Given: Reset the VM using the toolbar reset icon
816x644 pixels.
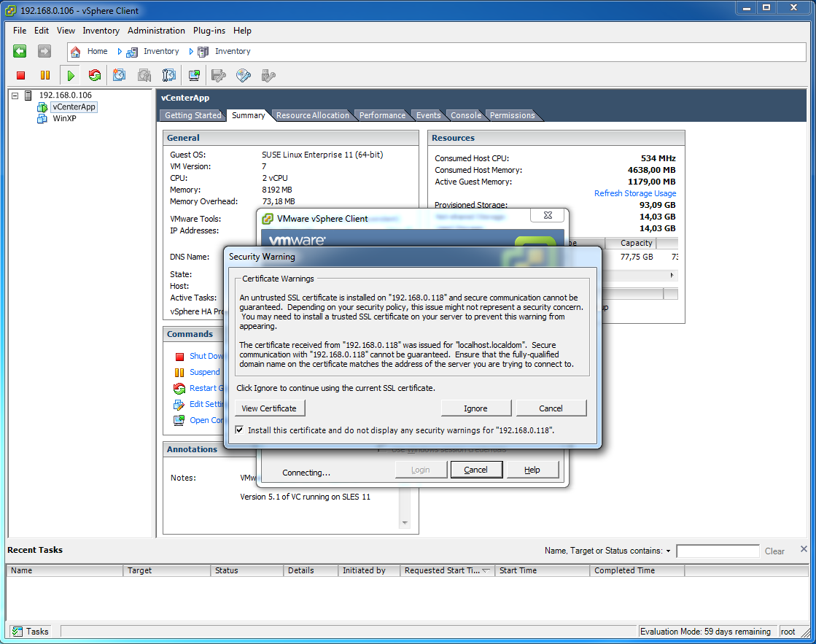Looking at the screenshot, I should [x=94, y=76].
